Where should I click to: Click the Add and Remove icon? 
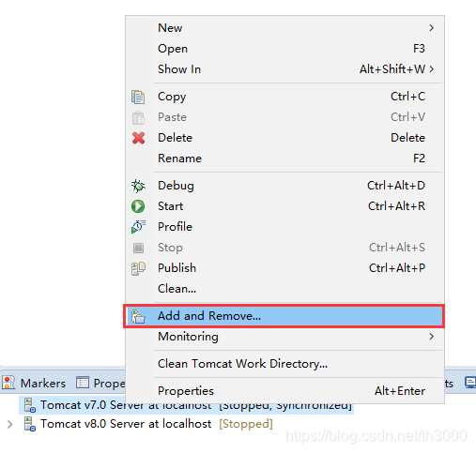pos(138,316)
